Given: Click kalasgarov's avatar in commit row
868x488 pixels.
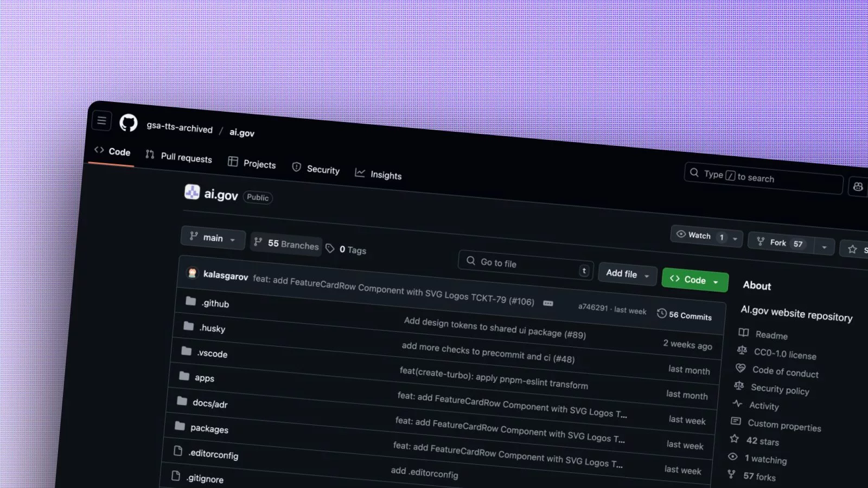Looking at the screenshot, I should pos(192,273).
